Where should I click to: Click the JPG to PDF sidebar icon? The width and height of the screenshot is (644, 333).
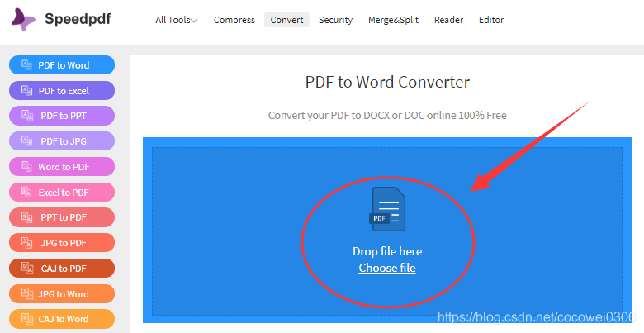[x=26, y=243]
